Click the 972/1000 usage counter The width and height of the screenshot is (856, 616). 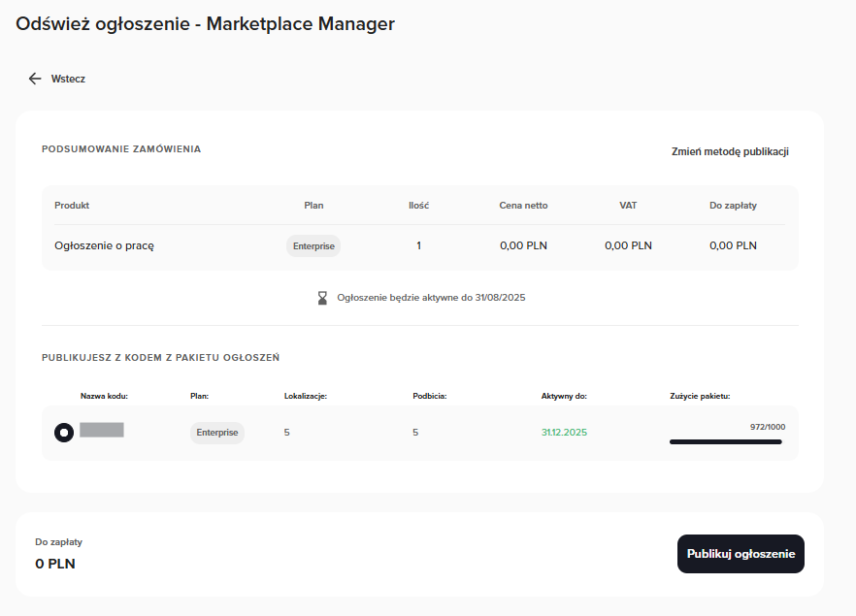point(767,427)
